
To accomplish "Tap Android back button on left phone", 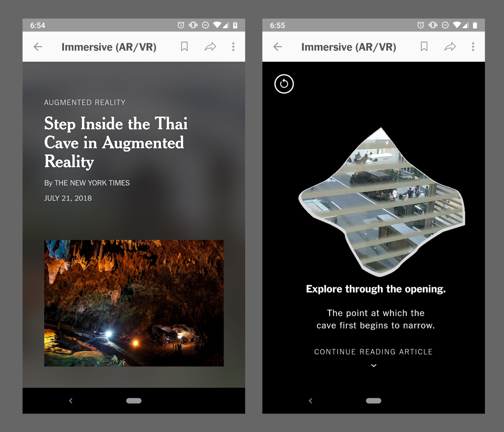I will (x=71, y=401).
